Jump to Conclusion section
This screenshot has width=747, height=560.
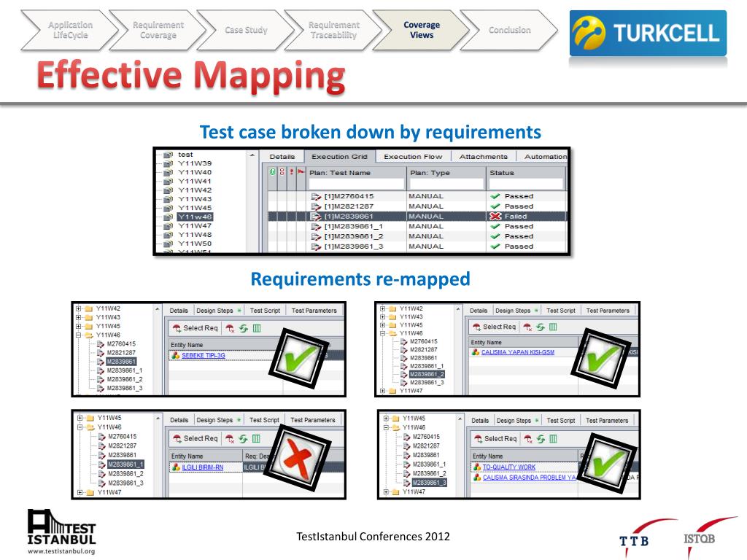[509, 30]
